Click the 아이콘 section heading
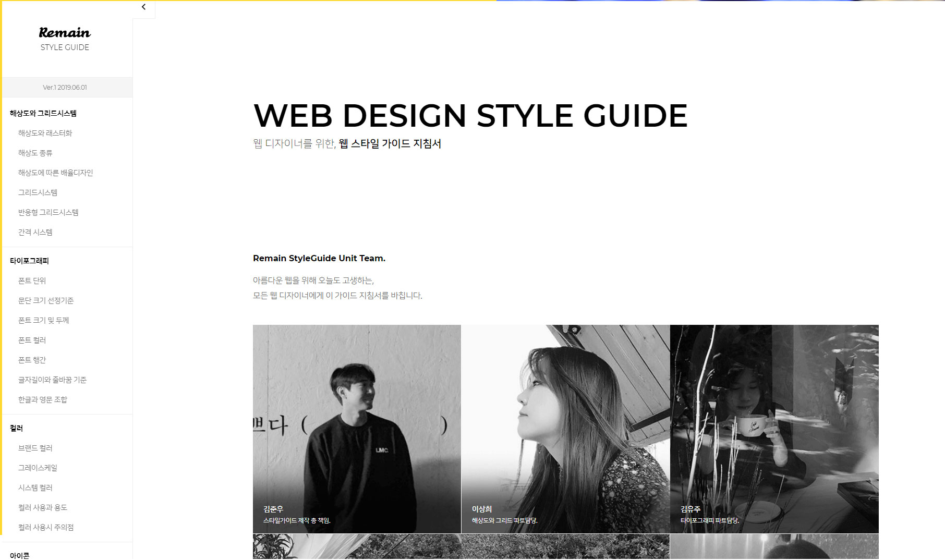Image resolution: width=945 pixels, height=560 pixels. coord(20,555)
